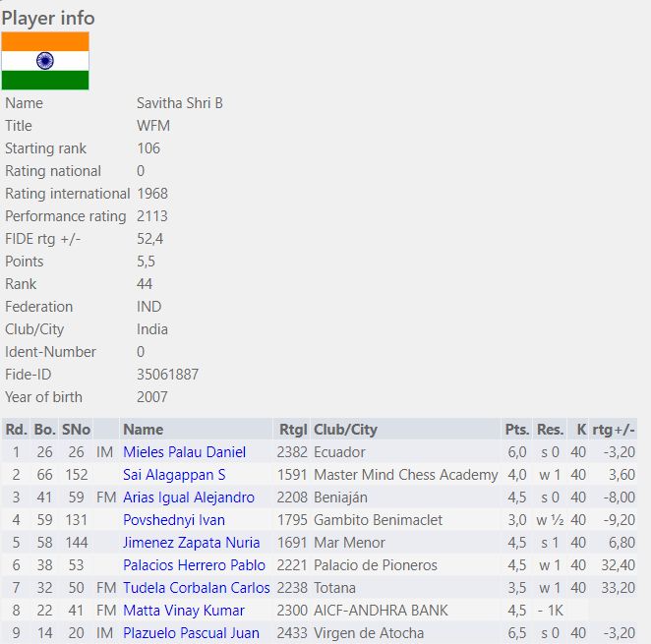Click the Rtgl column header

point(293,430)
